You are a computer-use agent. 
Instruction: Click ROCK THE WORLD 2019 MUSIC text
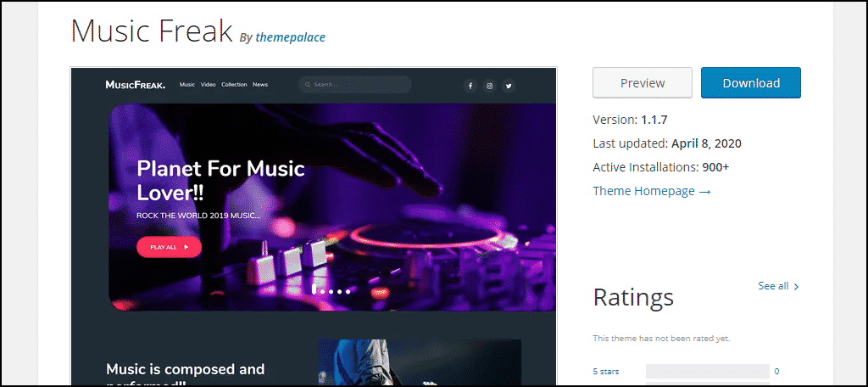(x=198, y=216)
